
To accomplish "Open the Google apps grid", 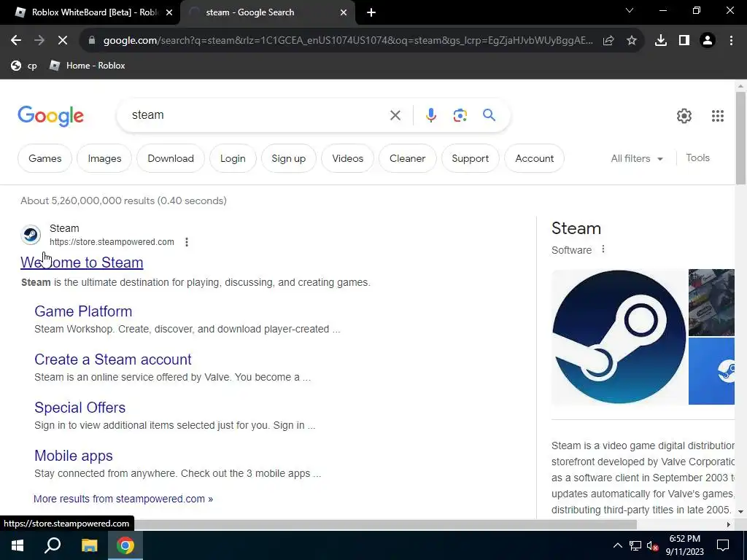I will (718, 116).
